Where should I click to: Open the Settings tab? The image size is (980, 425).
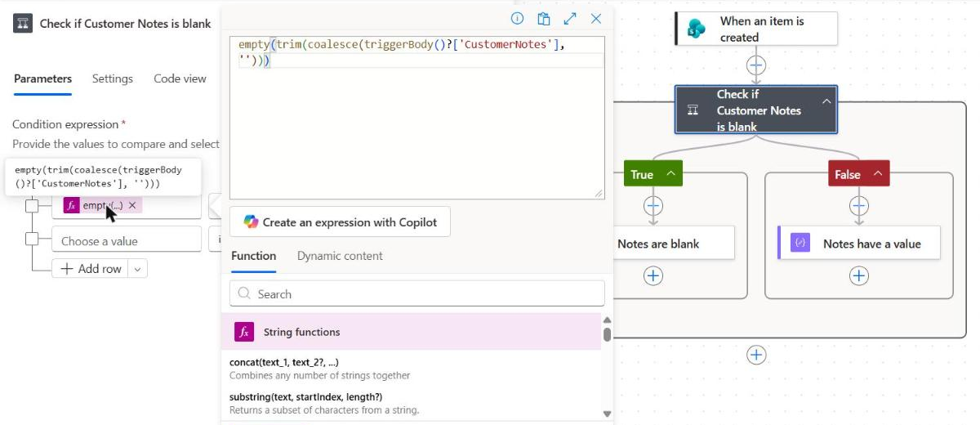(x=113, y=78)
